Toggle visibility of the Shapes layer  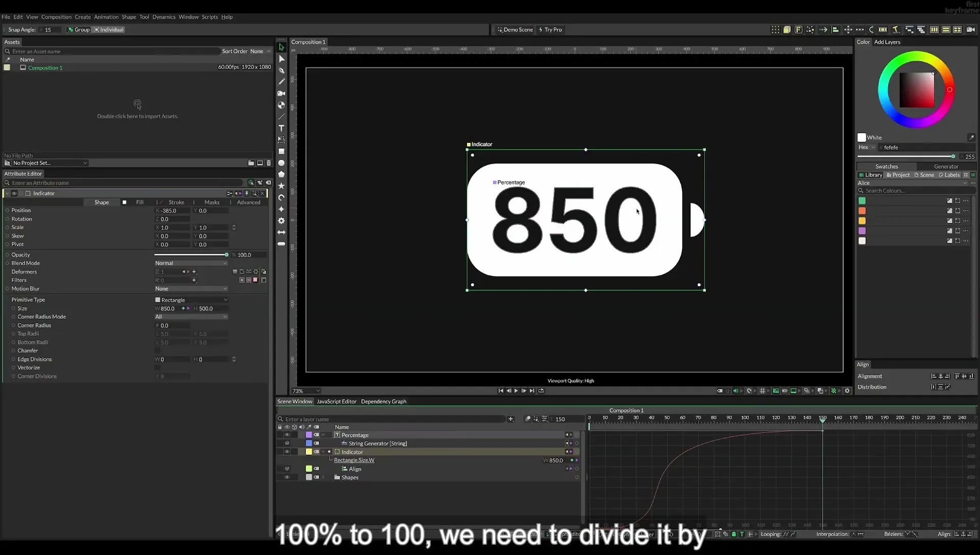pos(287,477)
